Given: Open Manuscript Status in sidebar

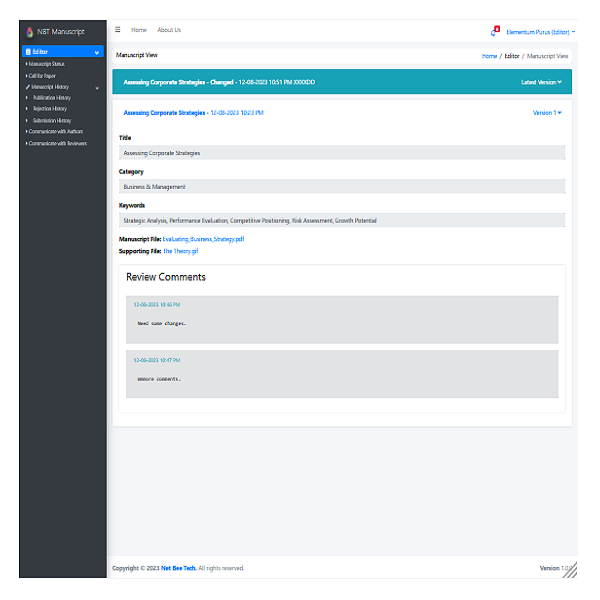Looking at the screenshot, I should click(x=46, y=64).
